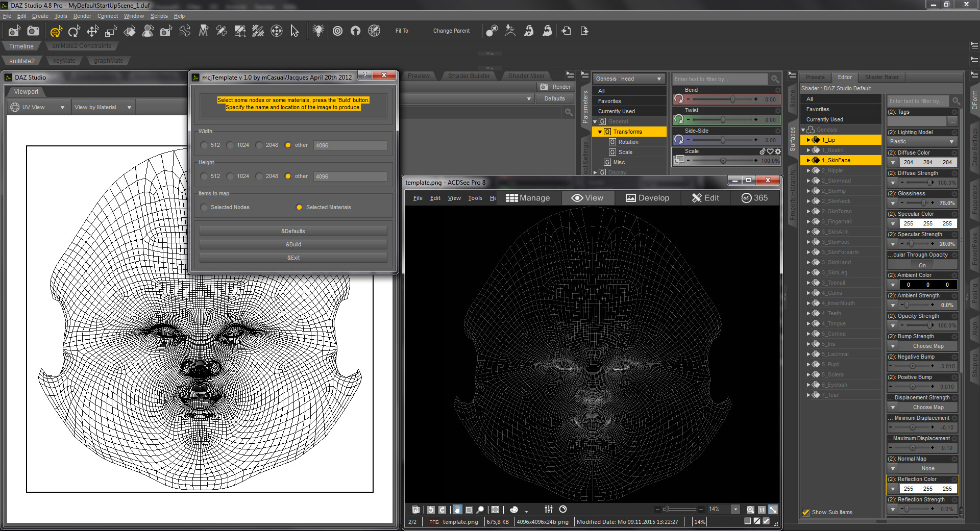Switch to the Shader Baker tab
Screen dimensions: 980x531
pyautogui.click(x=881, y=77)
